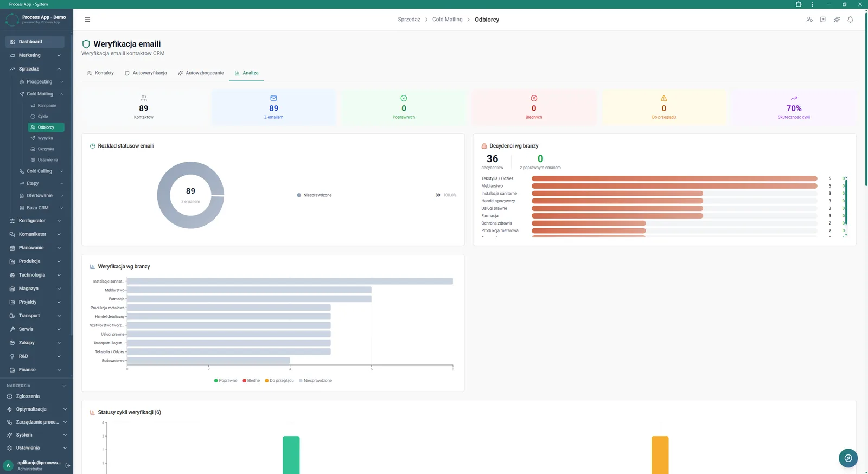
Task: Open the compass help floating button
Action: point(848,458)
